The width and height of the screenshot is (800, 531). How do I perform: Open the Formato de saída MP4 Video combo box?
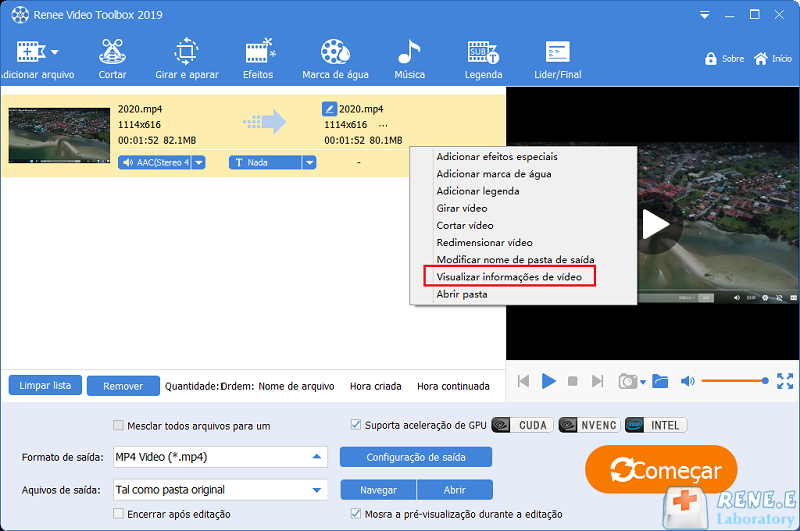[220, 457]
